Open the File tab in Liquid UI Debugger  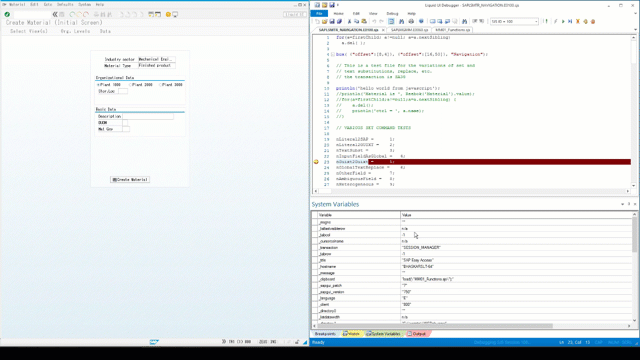click(319, 13)
